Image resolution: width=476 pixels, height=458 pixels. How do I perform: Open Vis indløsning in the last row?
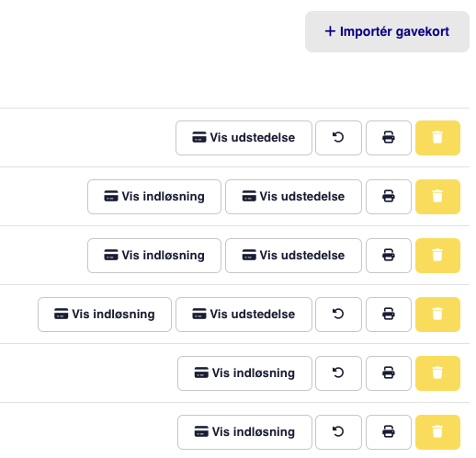click(244, 432)
